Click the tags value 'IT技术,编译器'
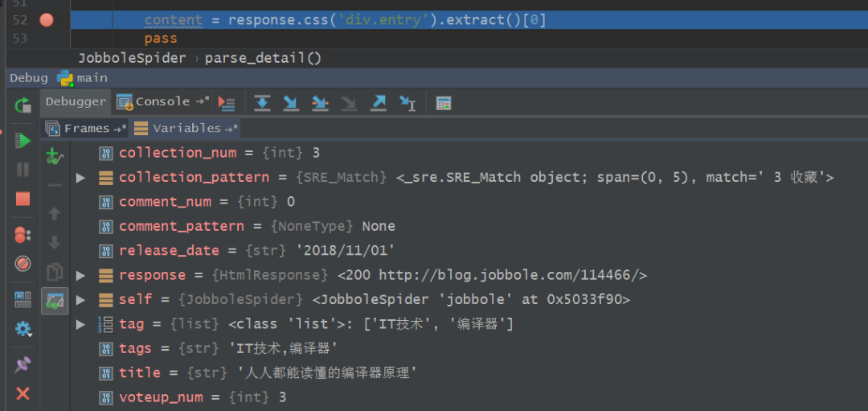Screen dimensions: 868x411 tap(284, 348)
